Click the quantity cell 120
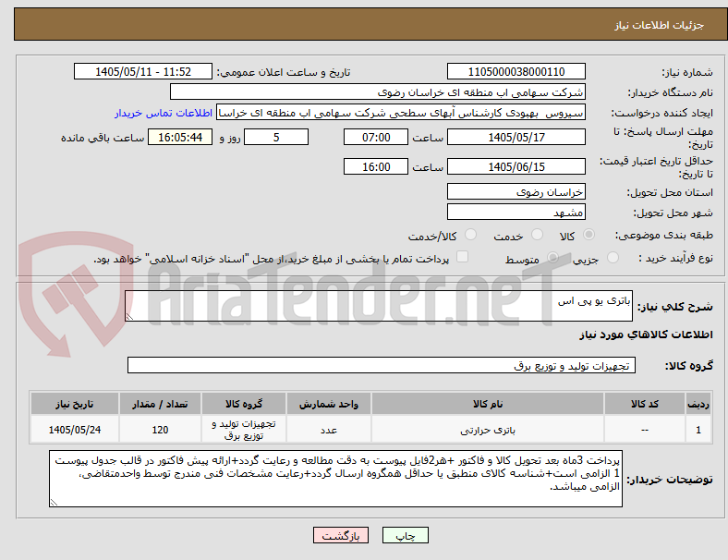The image size is (728, 560). click(x=160, y=430)
